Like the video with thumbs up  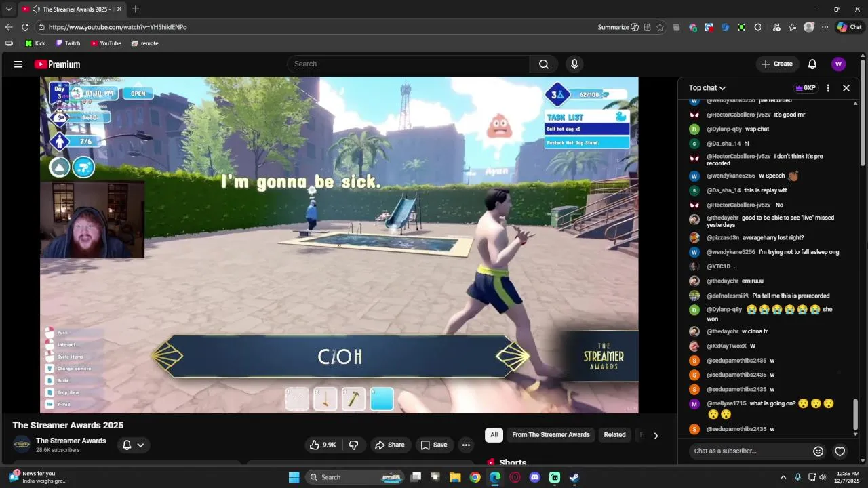(323, 445)
